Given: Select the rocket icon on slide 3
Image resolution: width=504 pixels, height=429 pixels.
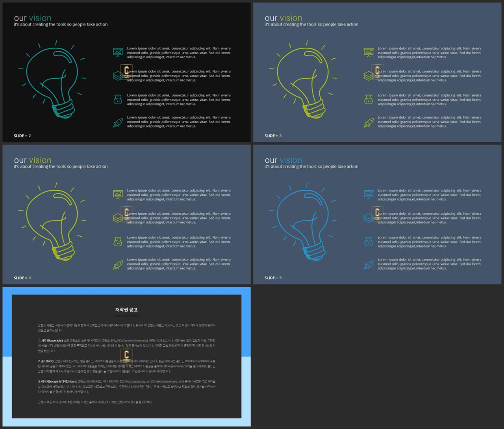Looking at the screenshot, I should pyautogui.click(x=369, y=123).
